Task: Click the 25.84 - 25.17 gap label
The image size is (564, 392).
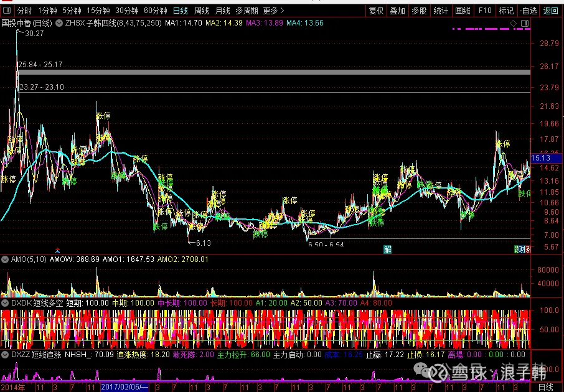Action: (40, 65)
